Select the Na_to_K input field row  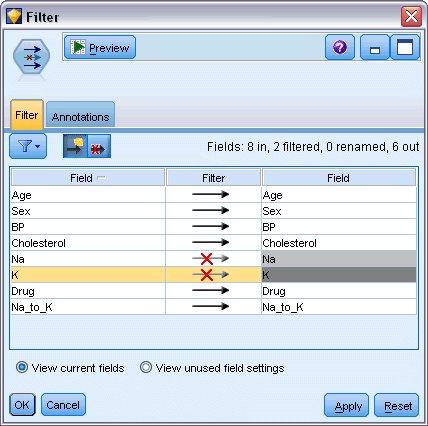tap(88, 307)
